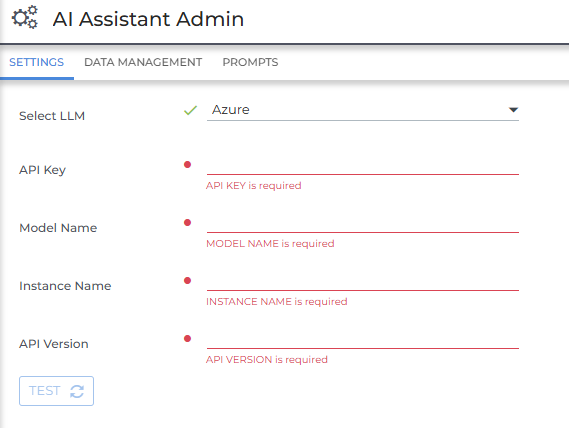
Task: Go to the Prompts tab
Action: tap(250, 62)
